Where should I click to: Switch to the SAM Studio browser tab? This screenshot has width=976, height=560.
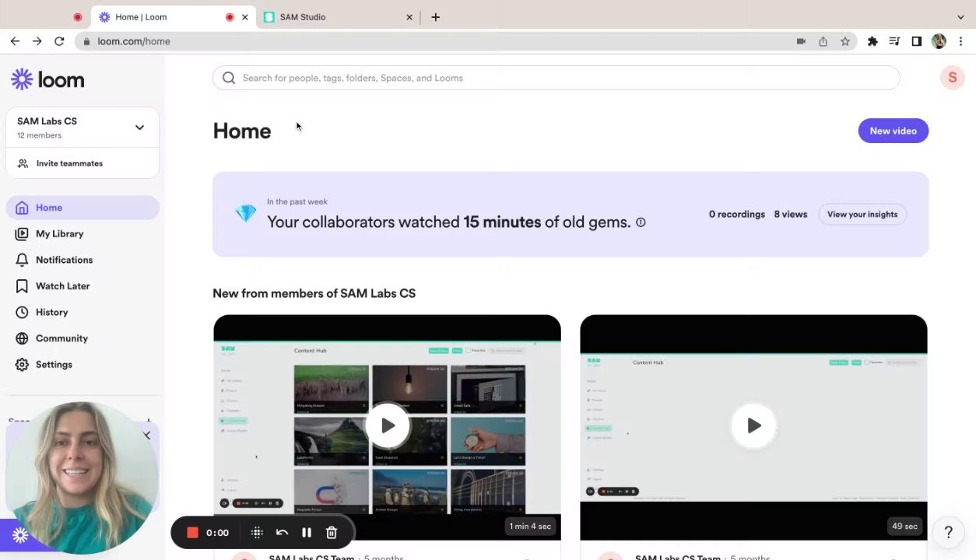pos(339,17)
